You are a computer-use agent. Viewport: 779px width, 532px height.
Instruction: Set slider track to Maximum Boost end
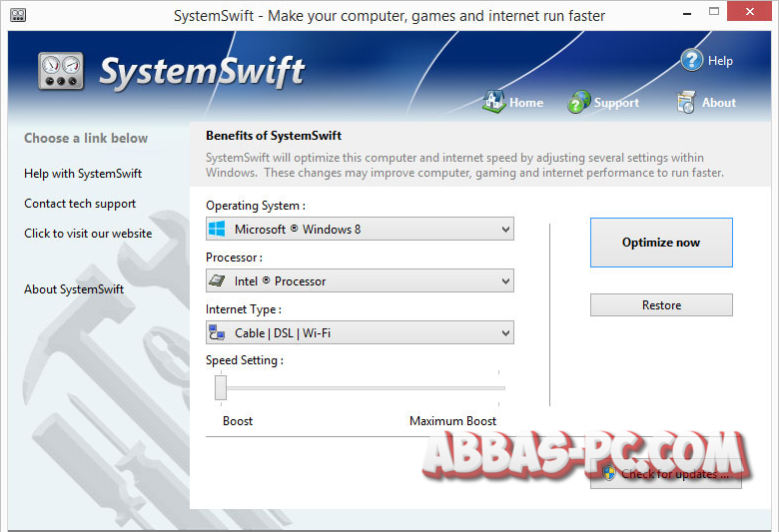click(498, 388)
